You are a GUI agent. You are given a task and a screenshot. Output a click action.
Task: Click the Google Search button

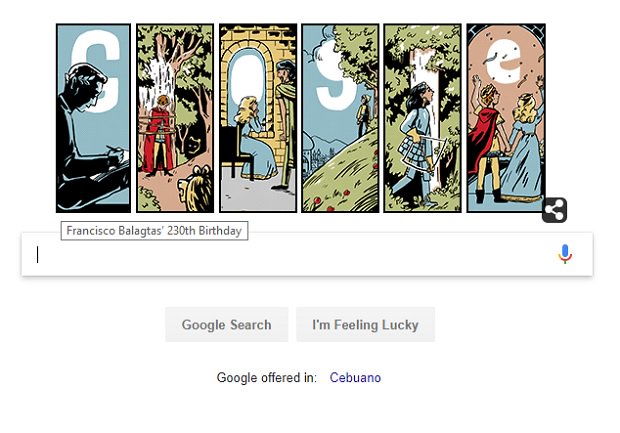click(x=227, y=325)
